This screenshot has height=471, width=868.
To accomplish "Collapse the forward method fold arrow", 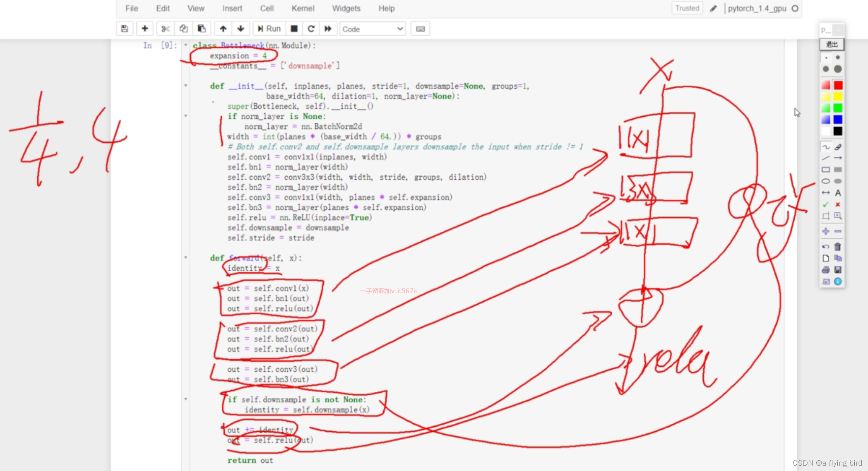I will tap(186, 257).
